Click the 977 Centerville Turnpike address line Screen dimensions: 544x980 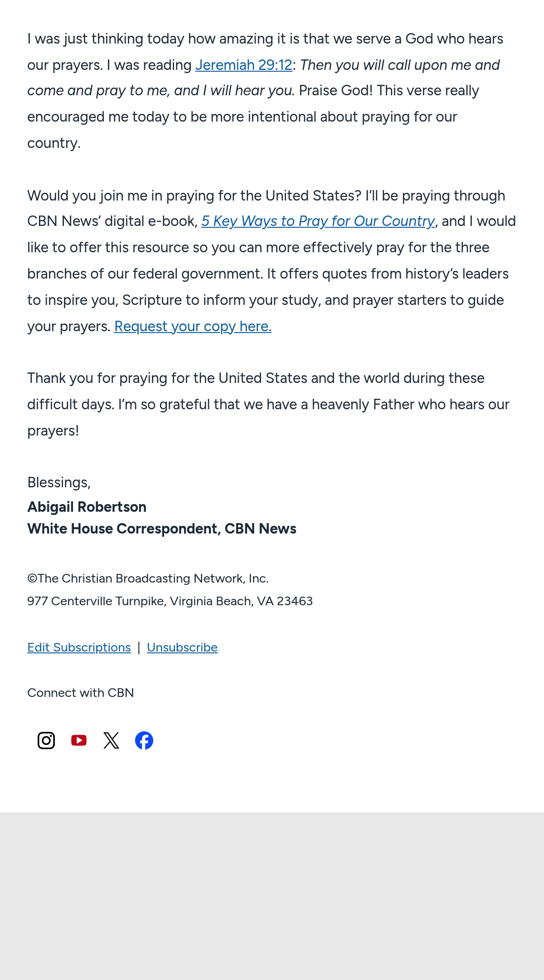[x=170, y=601]
